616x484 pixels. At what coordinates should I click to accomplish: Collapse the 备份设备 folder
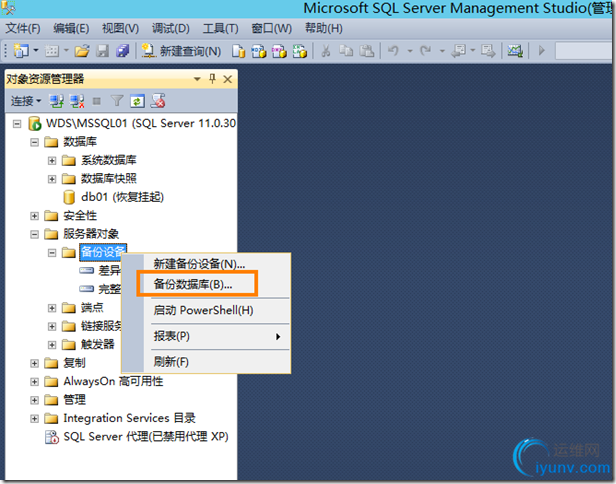[x=52, y=253]
